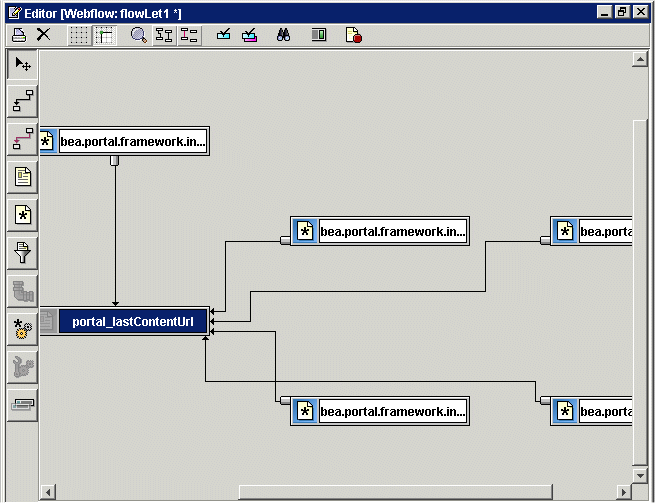Click the Editor window title bar icon
Screen dimensions: 655x503
click(x=15, y=13)
